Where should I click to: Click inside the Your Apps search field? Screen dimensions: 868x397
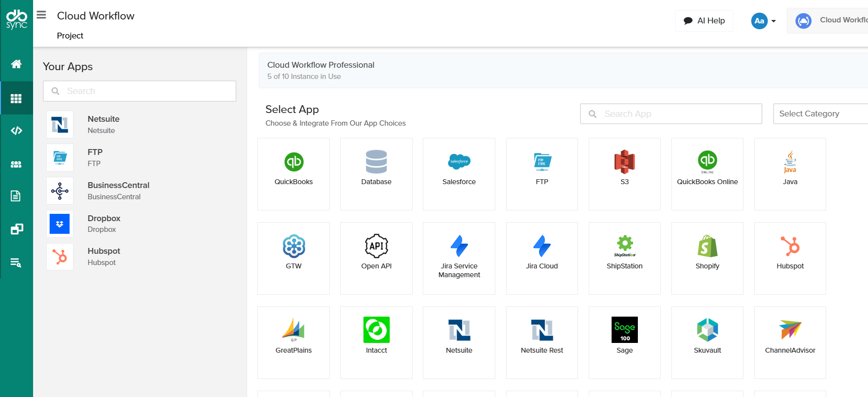point(140,91)
